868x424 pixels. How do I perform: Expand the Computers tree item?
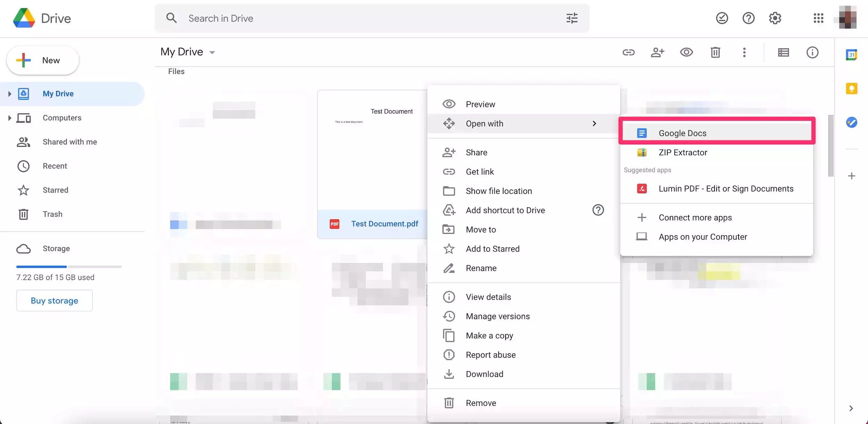click(x=10, y=118)
